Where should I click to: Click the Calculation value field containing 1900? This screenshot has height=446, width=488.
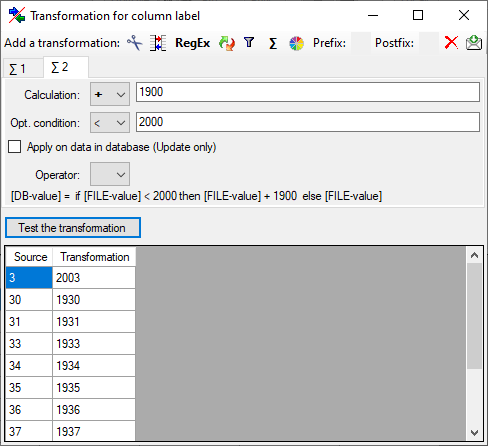(308, 92)
